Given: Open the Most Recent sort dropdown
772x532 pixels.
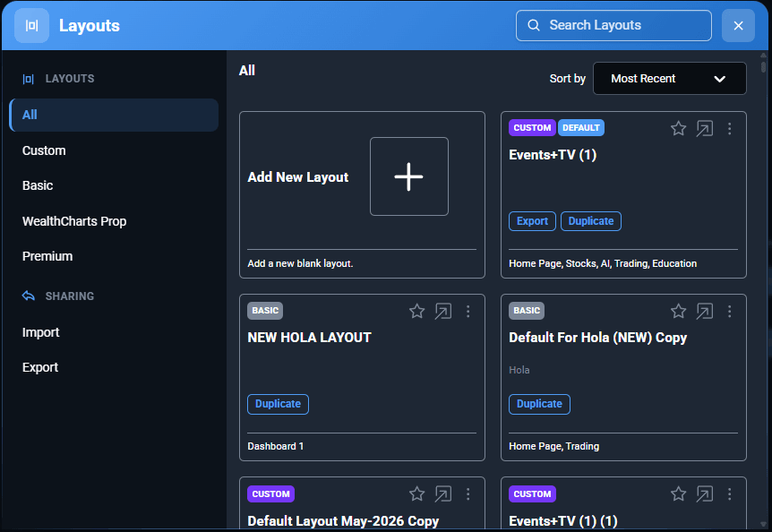Looking at the screenshot, I should click(x=669, y=78).
